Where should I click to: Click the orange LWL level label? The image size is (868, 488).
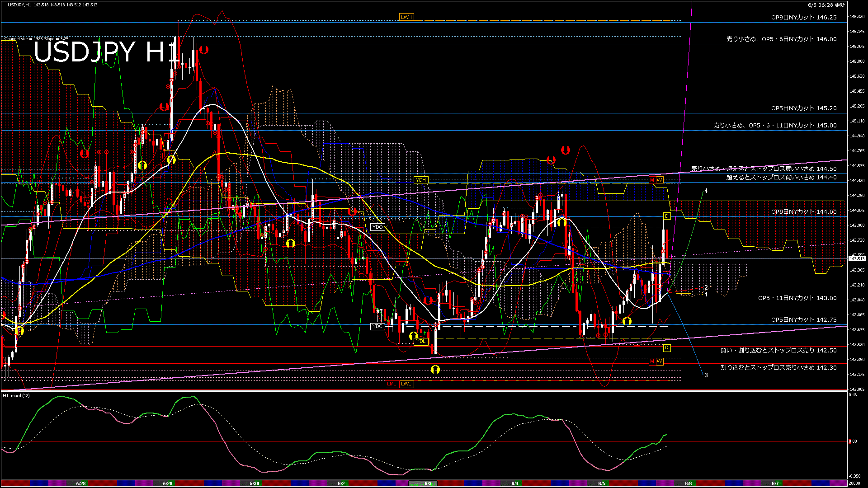pyautogui.click(x=406, y=384)
